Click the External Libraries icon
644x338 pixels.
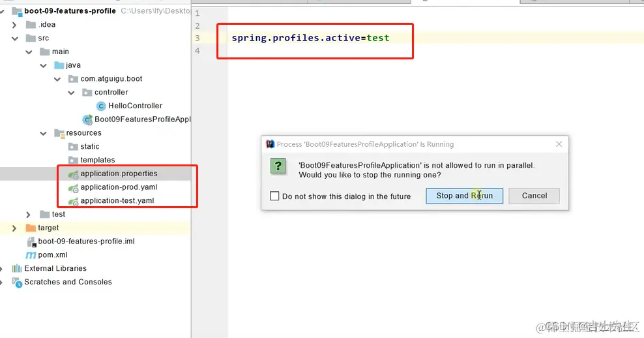coord(17,269)
